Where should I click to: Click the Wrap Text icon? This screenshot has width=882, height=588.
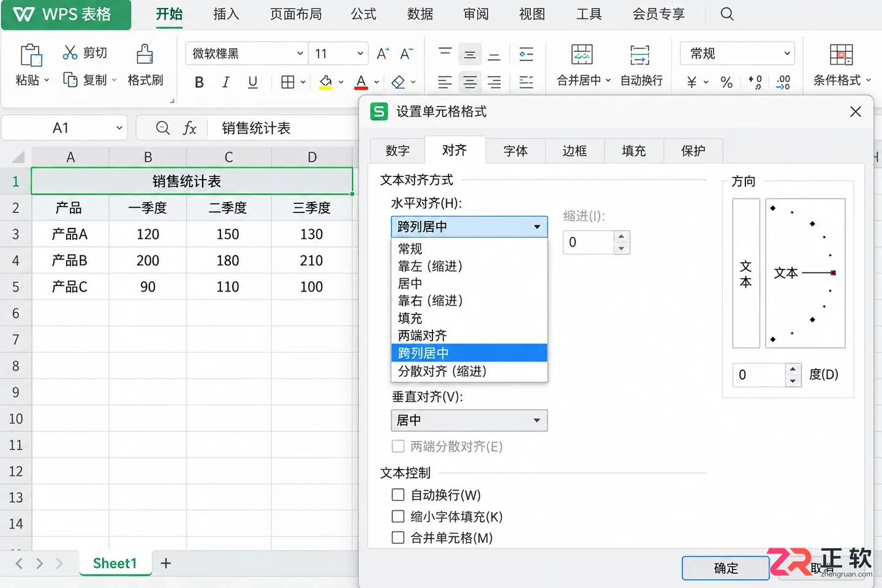click(640, 55)
